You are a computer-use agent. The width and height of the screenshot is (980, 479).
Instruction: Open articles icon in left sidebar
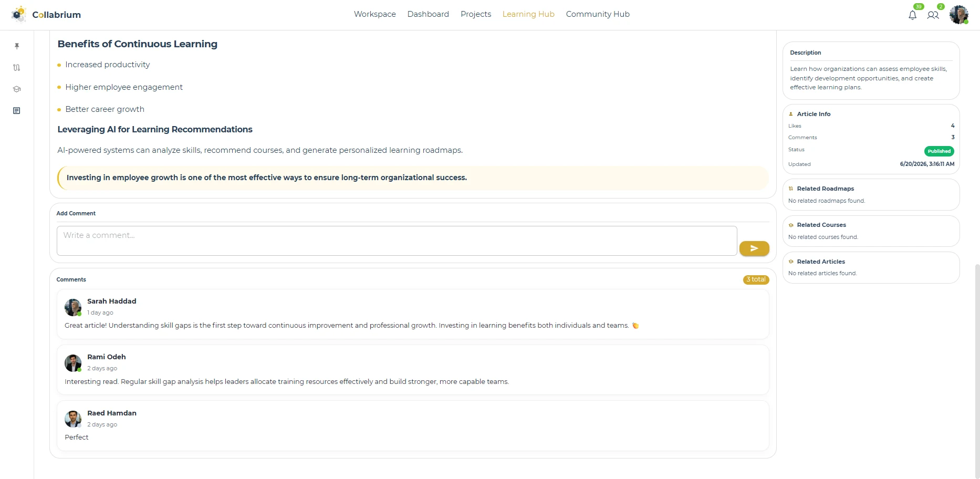coord(17,111)
